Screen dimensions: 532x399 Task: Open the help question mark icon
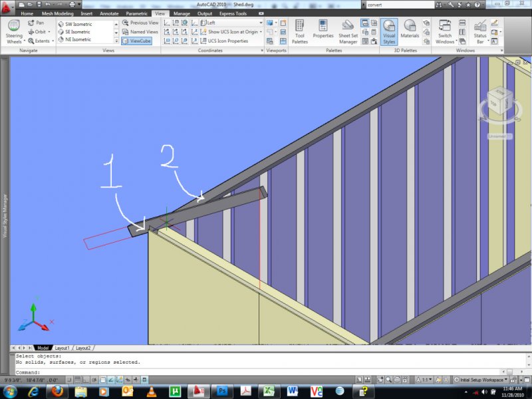(x=477, y=5)
